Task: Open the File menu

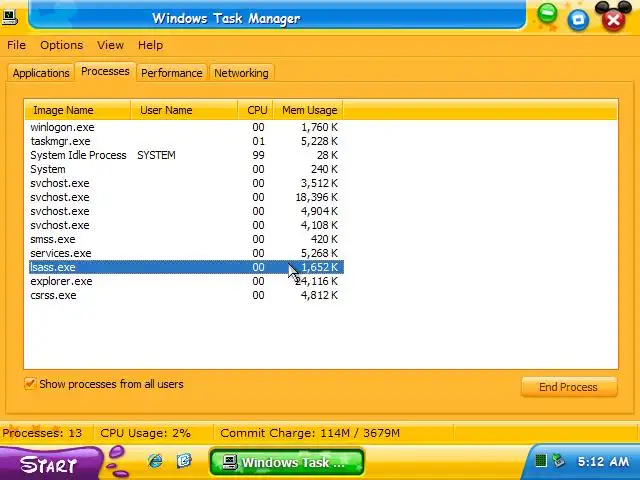Action: [x=16, y=45]
